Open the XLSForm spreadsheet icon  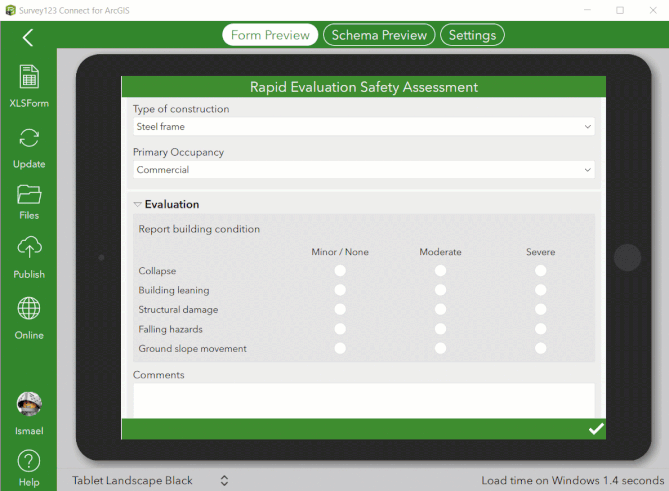pos(29,76)
